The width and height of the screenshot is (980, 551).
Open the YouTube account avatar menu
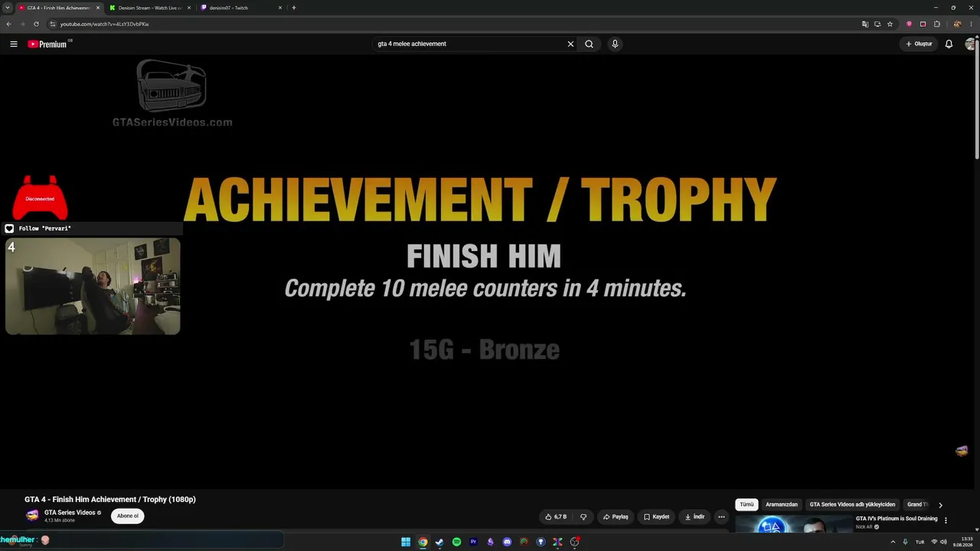971,44
